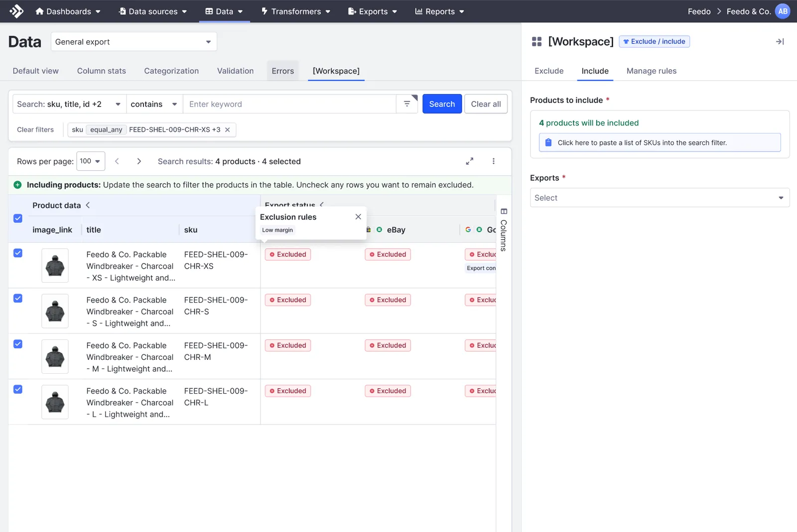This screenshot has width=797, height=532.
Task: Open the XS windbreaker product thumbnail
Action: click(55, 266)
